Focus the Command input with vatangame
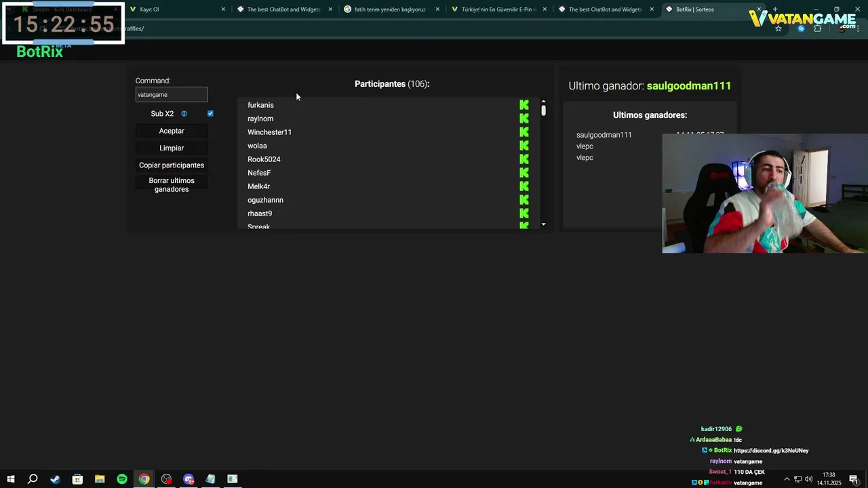The height and width of the screenshot is (488, 868). point(172,95)
